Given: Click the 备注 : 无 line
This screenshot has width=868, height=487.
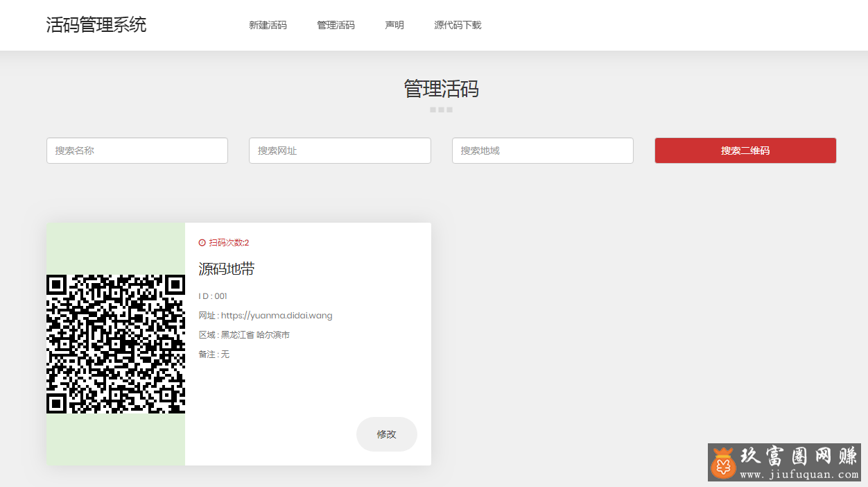Looking at the screenshot, I should 214,354.
